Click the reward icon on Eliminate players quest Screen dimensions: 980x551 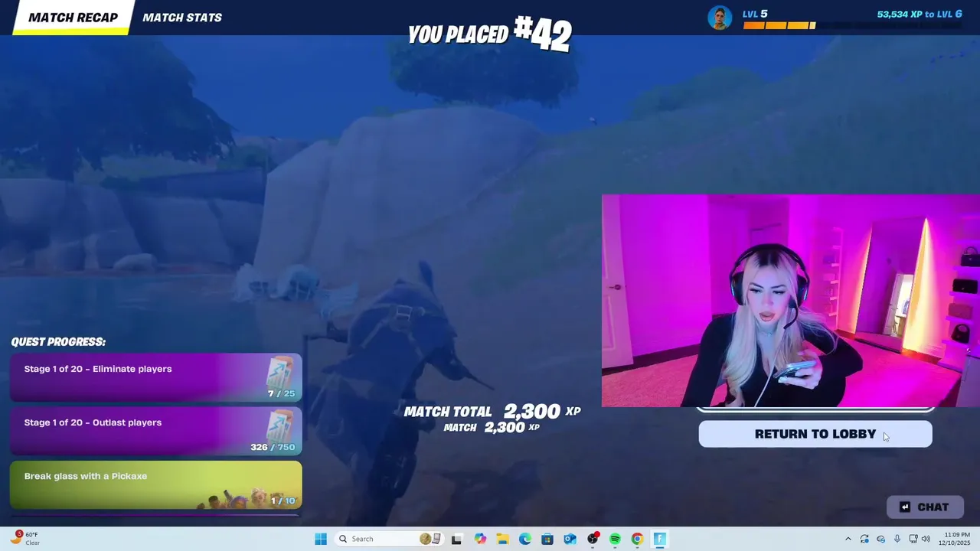coord(280,373)
